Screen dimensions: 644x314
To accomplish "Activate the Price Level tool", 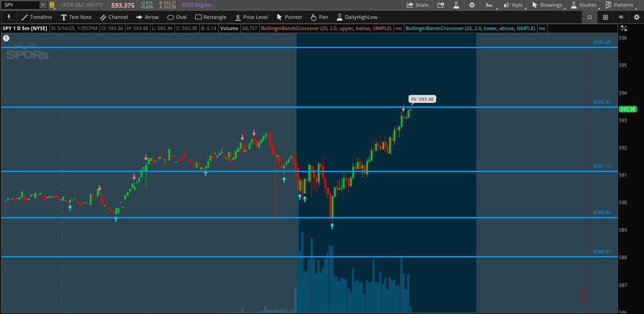I will (251, 17).
